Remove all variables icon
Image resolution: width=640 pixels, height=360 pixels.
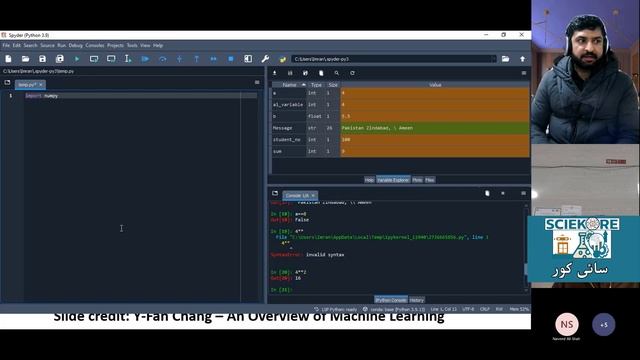click(x=321, y=73)
